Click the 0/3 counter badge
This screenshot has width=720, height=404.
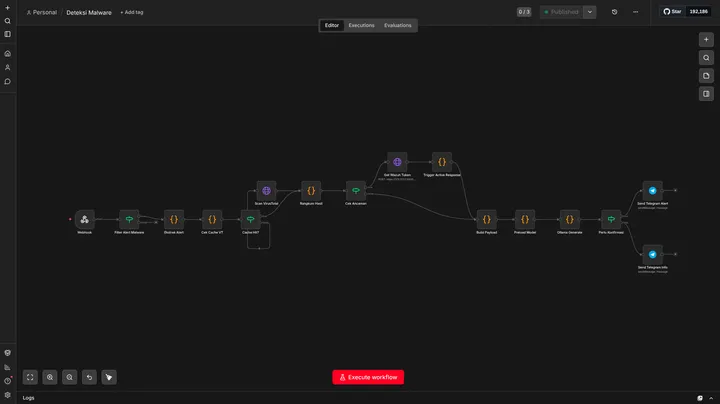pos(524,12)
